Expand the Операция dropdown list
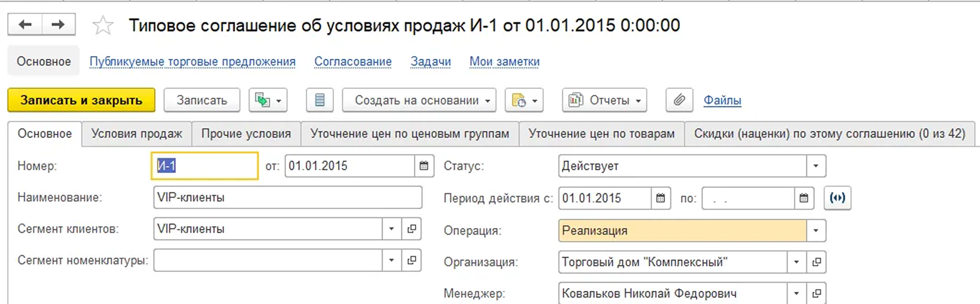The image size is (980, 304). pyautogui.click(x=816, y=231)
